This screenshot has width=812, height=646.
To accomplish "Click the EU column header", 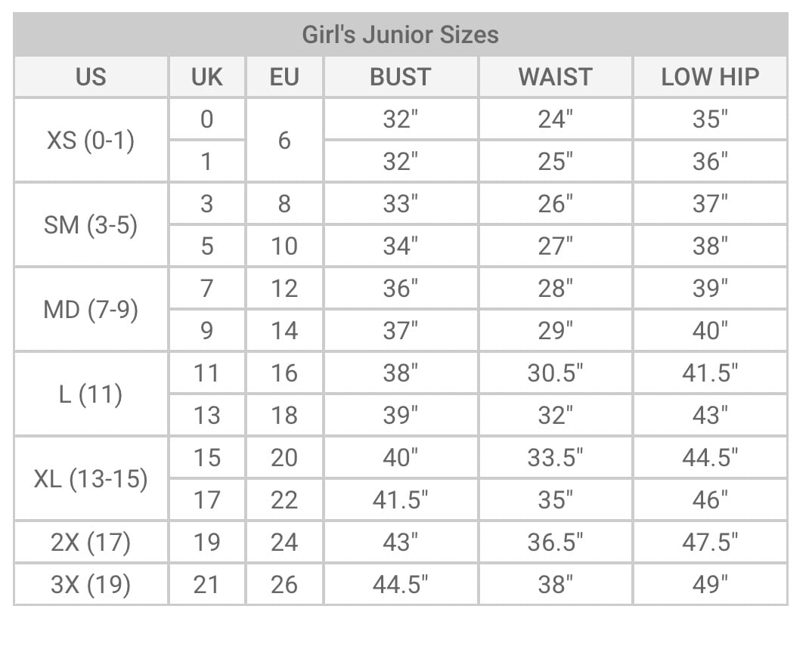I will 284,76.
